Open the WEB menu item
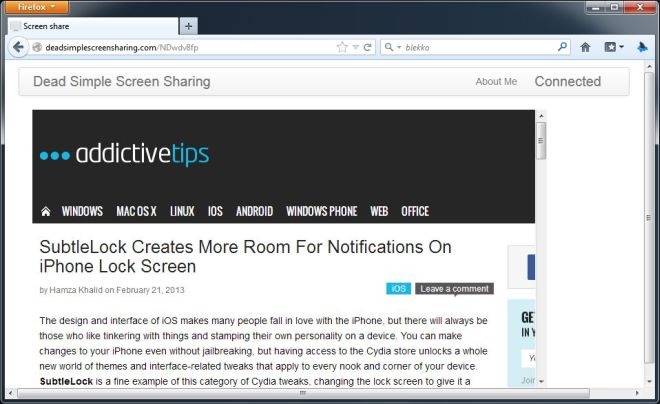Viewport: 660px width, 404px height. tap(379, 211)
